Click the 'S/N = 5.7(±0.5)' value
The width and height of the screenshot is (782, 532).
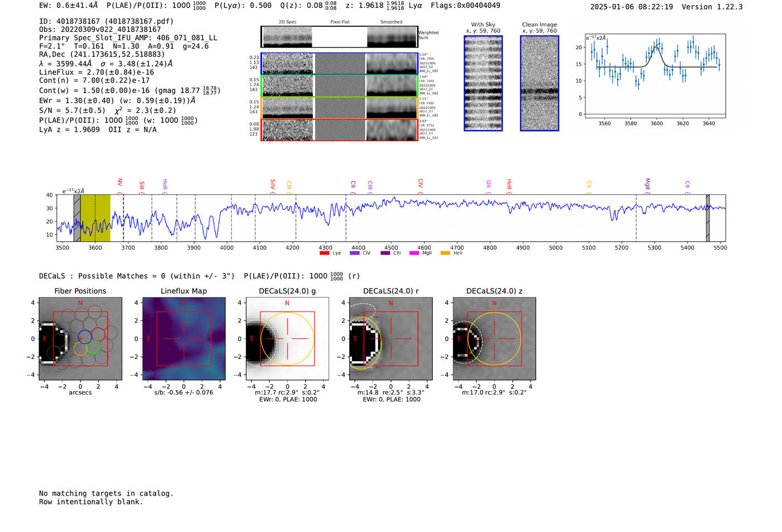click(72, 111)
